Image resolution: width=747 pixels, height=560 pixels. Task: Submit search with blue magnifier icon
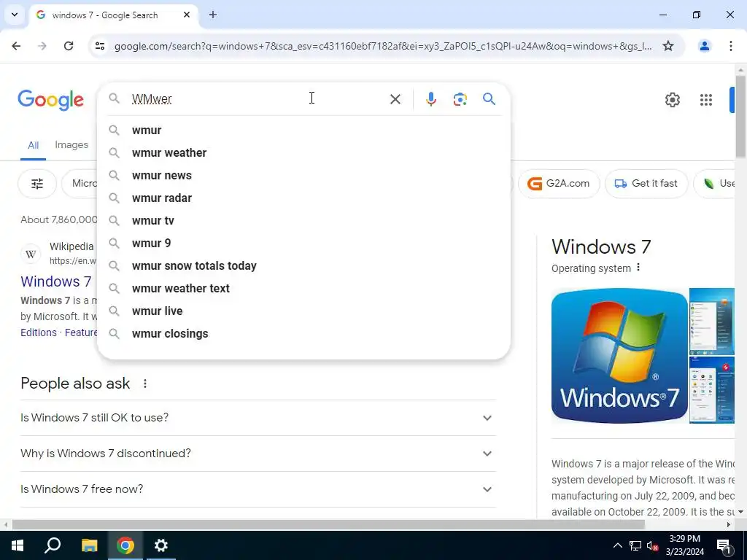pos(489,99)
